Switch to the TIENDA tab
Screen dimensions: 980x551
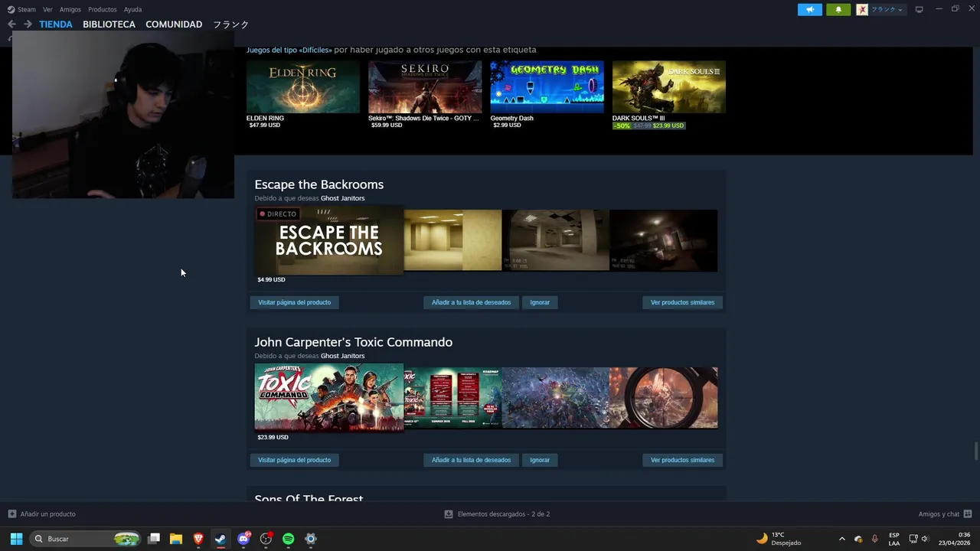(56, 24)
